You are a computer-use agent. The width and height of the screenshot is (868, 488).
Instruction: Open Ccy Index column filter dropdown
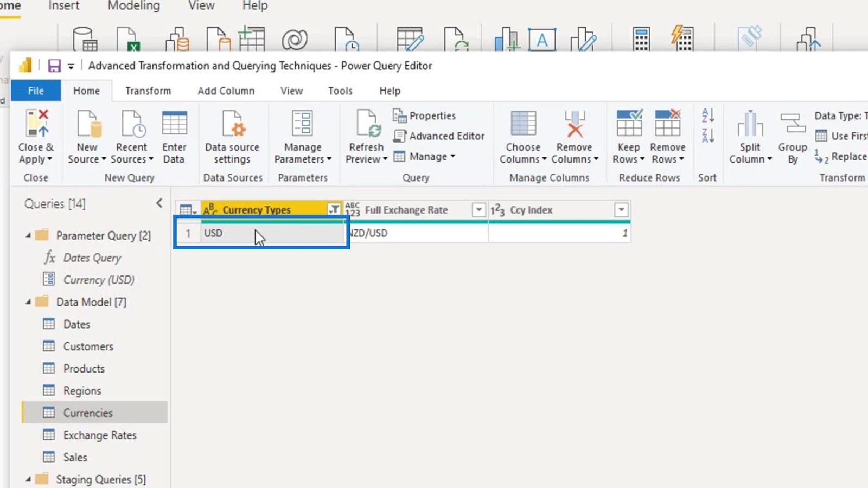click(x=621, y=209)
